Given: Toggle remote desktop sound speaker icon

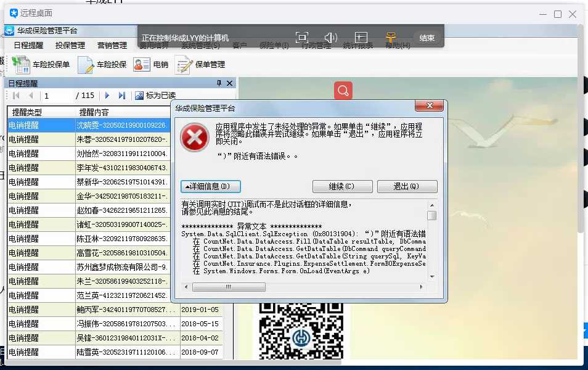Looking at the screenshot, I should (331, 38).
